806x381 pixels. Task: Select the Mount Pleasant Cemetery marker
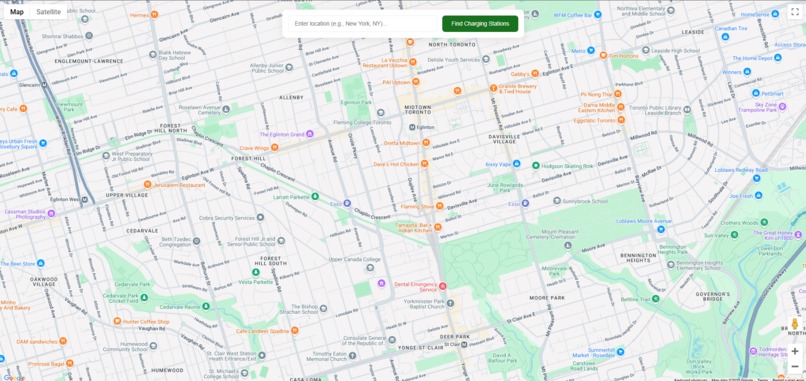(568, 246)
